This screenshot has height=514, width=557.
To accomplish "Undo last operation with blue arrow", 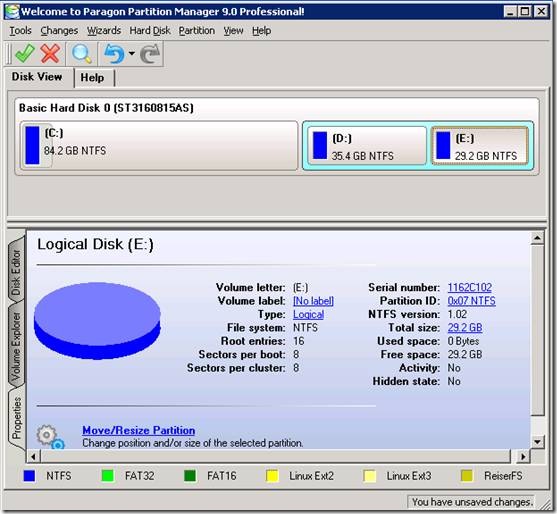I will pyautogui.click(x=114, y=54).
